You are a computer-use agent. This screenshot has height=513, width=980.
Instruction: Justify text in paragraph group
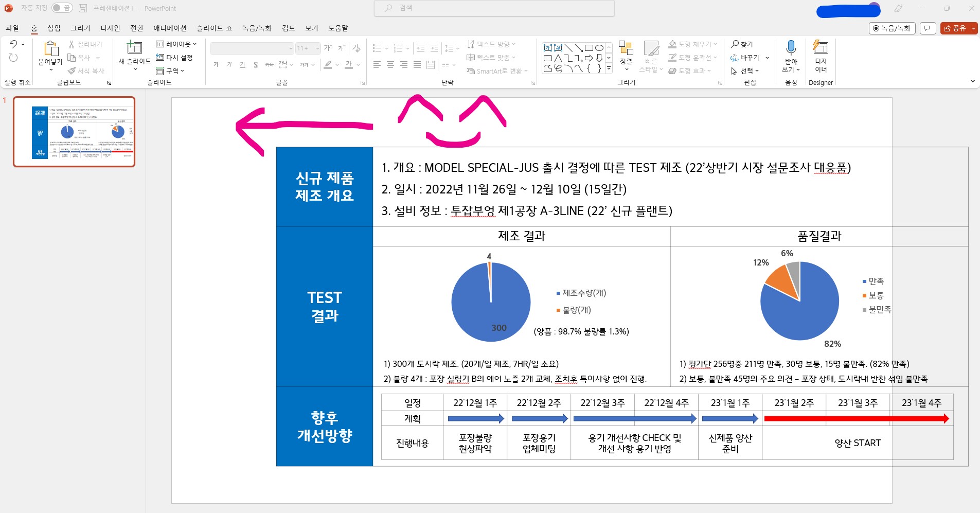tap(417, 65)
